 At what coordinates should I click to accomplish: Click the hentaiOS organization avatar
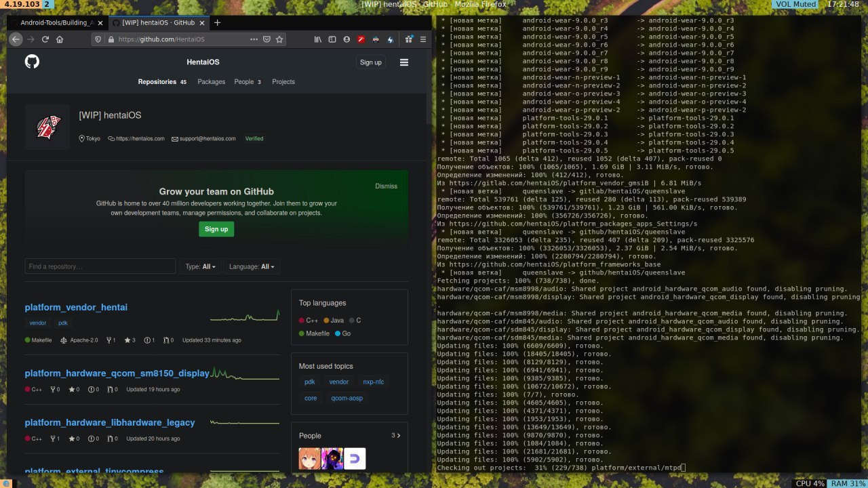coord(47,127)
